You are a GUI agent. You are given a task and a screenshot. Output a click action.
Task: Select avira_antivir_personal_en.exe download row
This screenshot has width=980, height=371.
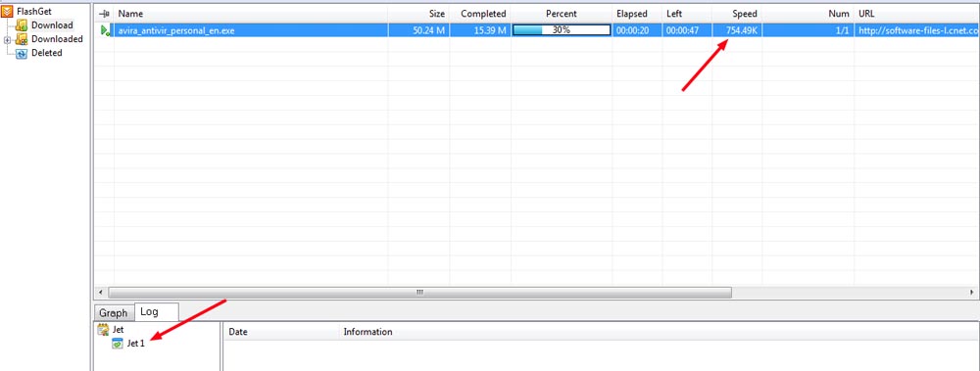coord(537,30)
